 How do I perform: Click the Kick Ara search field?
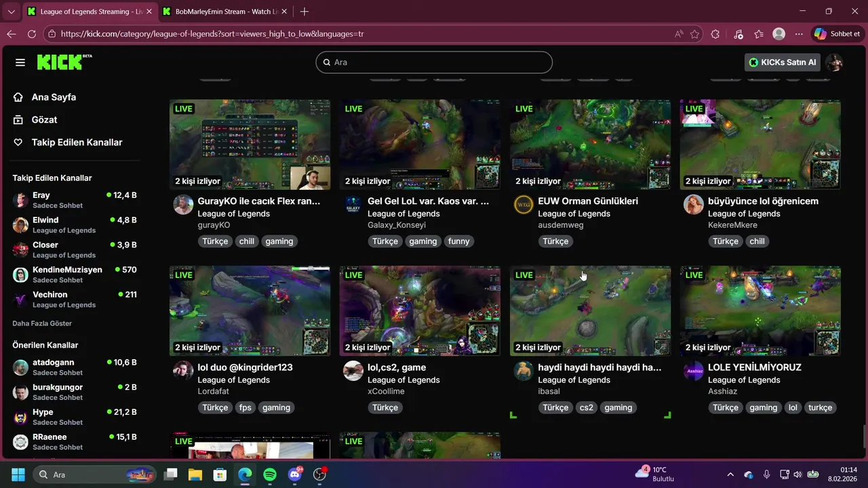[x=434, y=62]
